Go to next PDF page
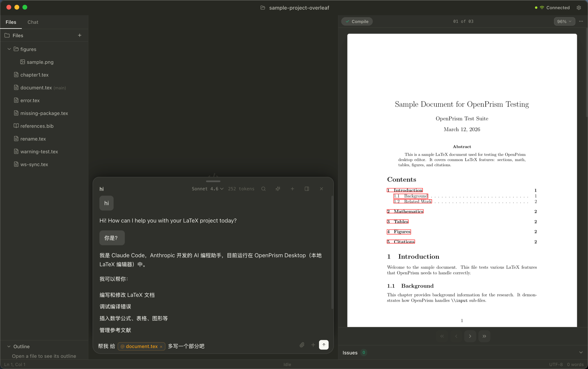This screenshot has height=369, width=588. click(470, 336)
